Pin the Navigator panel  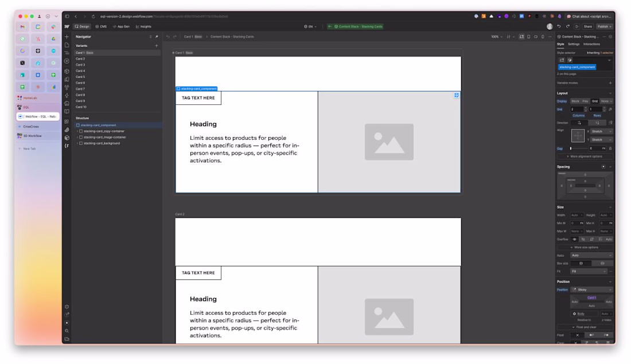click(157, 37)
